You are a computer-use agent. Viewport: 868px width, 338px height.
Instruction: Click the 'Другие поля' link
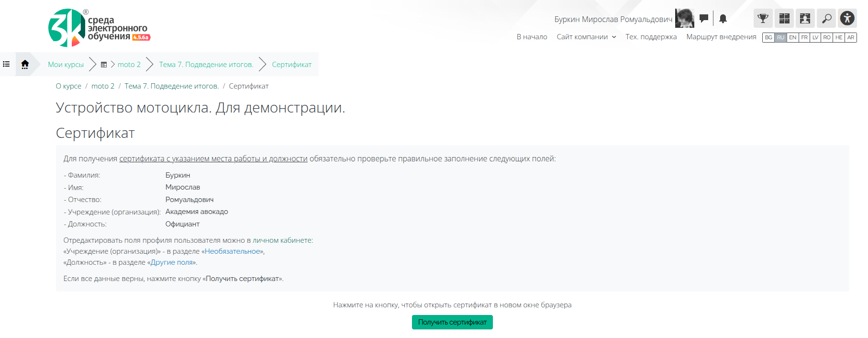(x=172, y=262)
